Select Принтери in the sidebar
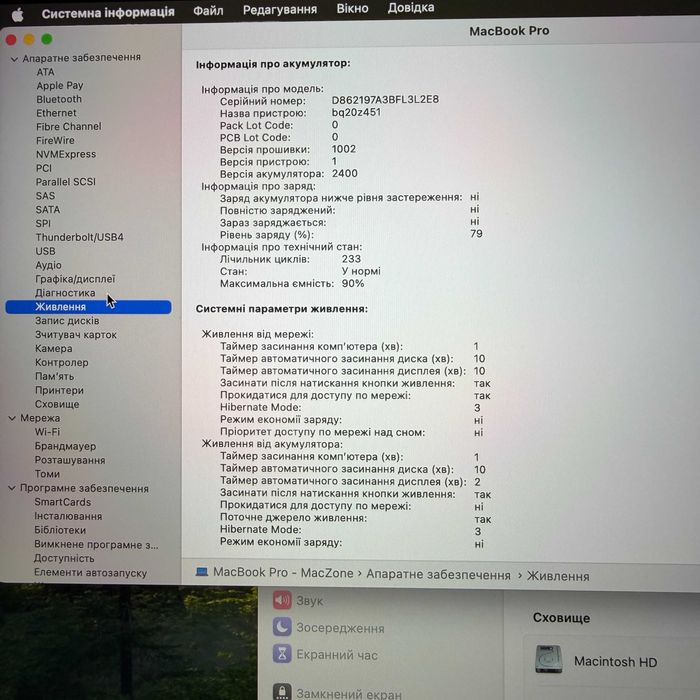Screen dimensions: 700x700 (x=59, y=390)
